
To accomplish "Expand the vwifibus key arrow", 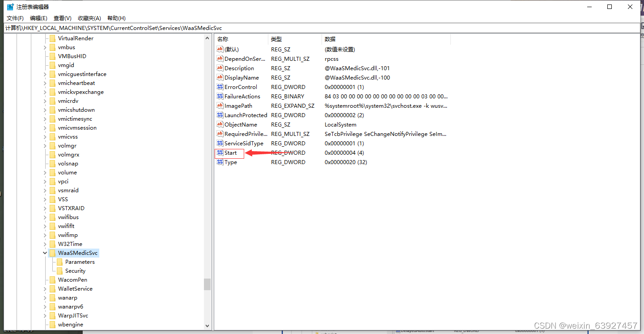I will (45, 217).
